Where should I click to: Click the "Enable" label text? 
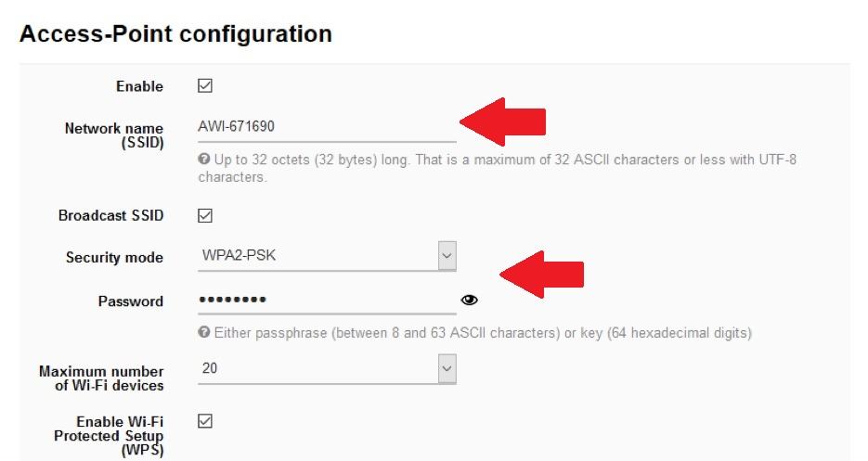pos(139,86)
